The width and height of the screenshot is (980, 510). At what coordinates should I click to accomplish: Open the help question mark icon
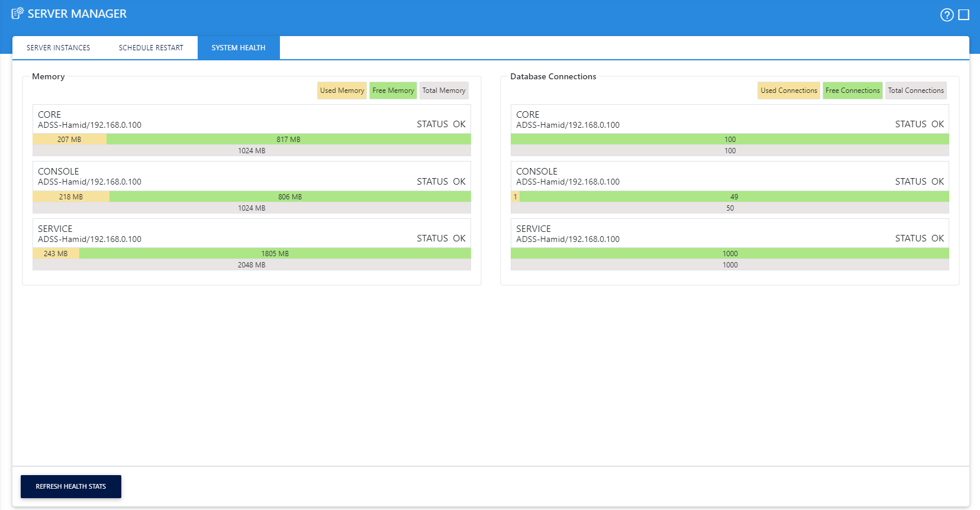tap(947, 15)
